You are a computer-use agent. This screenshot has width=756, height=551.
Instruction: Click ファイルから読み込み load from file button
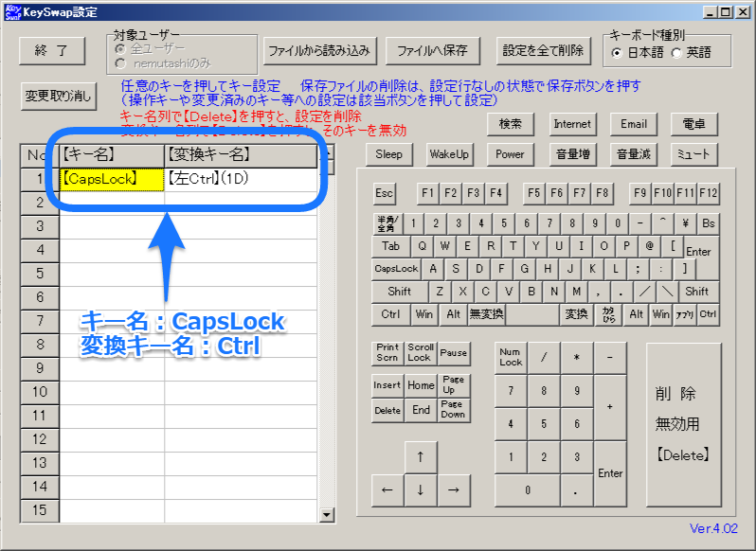[x=319, y=50]
